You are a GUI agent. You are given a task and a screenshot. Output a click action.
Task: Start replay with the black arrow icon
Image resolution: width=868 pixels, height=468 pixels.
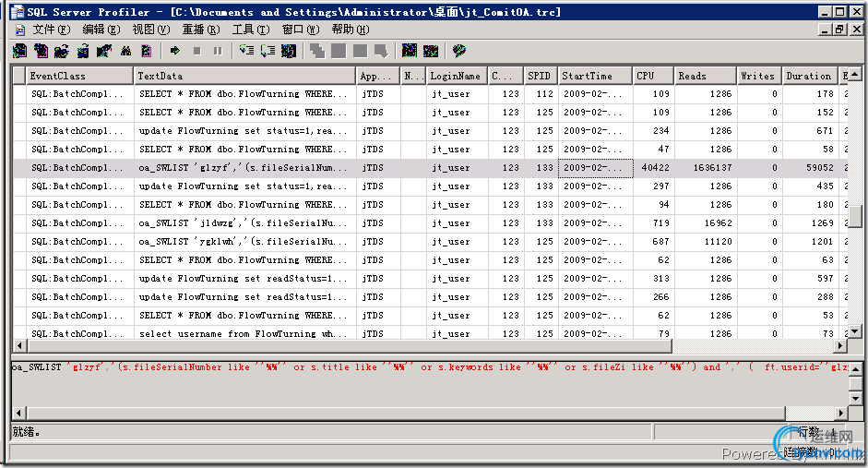(175, 51)
